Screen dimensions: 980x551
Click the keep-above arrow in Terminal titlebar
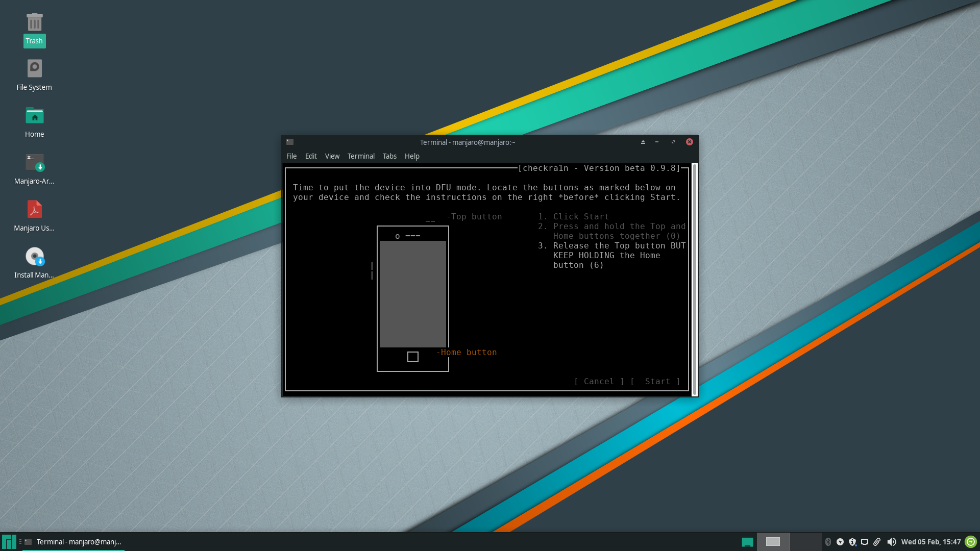tap(643, 142)
